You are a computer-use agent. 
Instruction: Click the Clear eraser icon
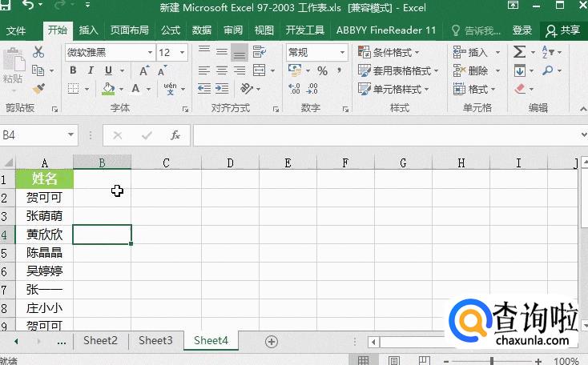click(x=520, y=89)
